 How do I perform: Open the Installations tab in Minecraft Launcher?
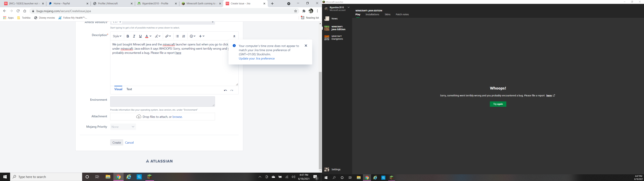(x=372, y=15)
